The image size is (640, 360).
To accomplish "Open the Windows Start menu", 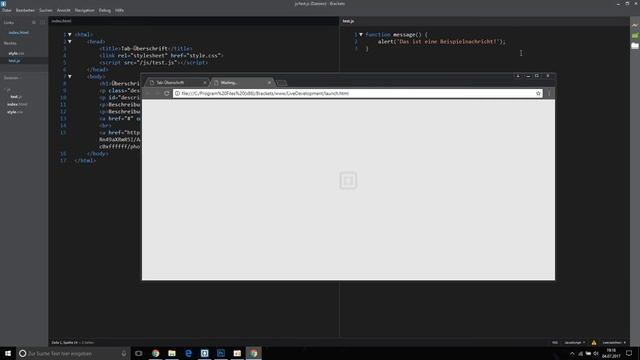I will tap(8, 353).
